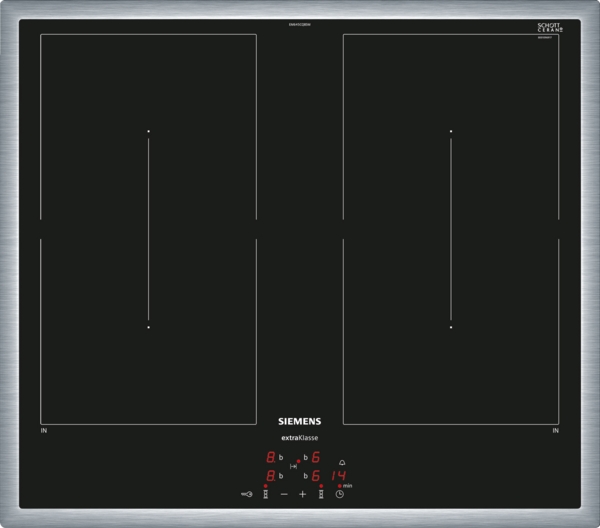
Task: Tap the top dot of the right flex zone
Action: click(451, 131)
